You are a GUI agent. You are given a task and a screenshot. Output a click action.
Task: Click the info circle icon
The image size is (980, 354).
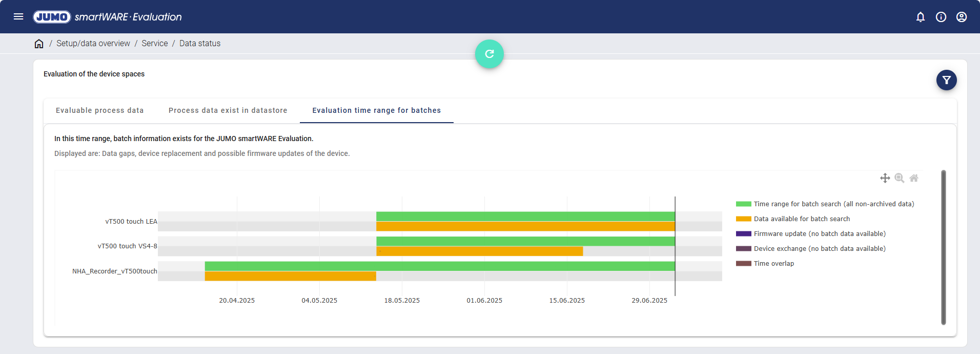941,17
